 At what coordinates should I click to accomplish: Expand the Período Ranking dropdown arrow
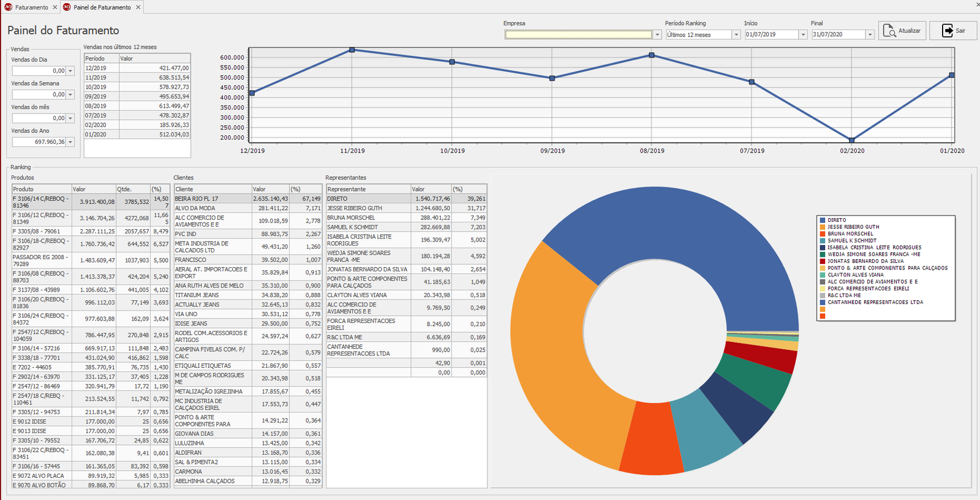click(x=736, y=35)
